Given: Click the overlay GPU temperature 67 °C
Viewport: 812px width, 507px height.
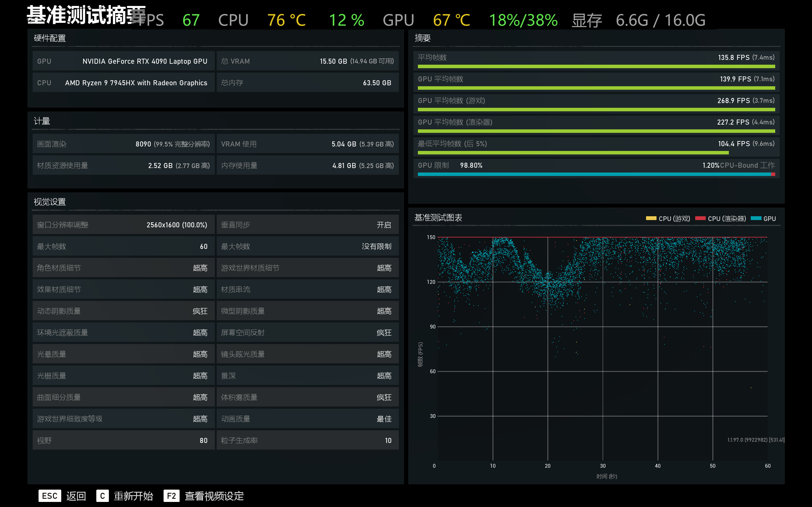Looking at the screenshot, I should [x=451, y=20].
